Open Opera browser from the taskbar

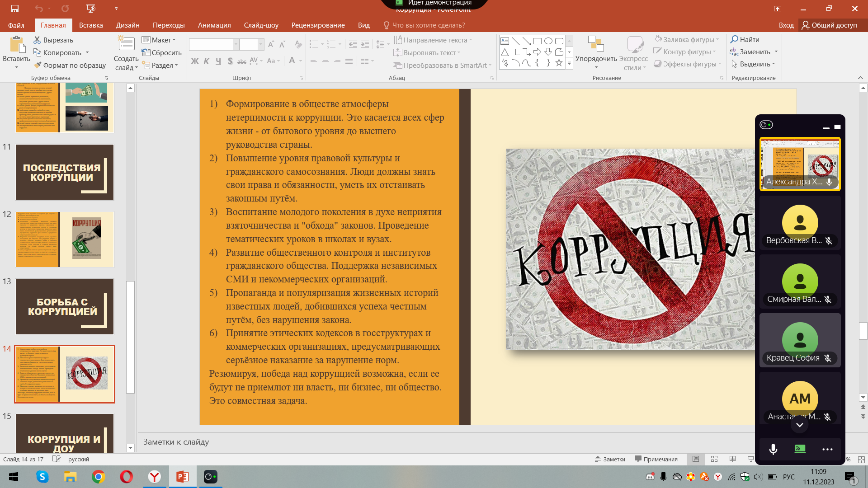click(x=127, y=477)
